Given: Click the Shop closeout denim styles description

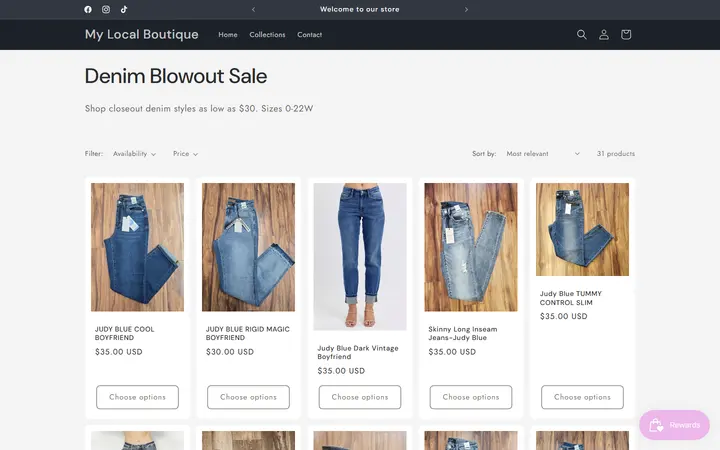Looking at the screenshot, I should [199, 109].
